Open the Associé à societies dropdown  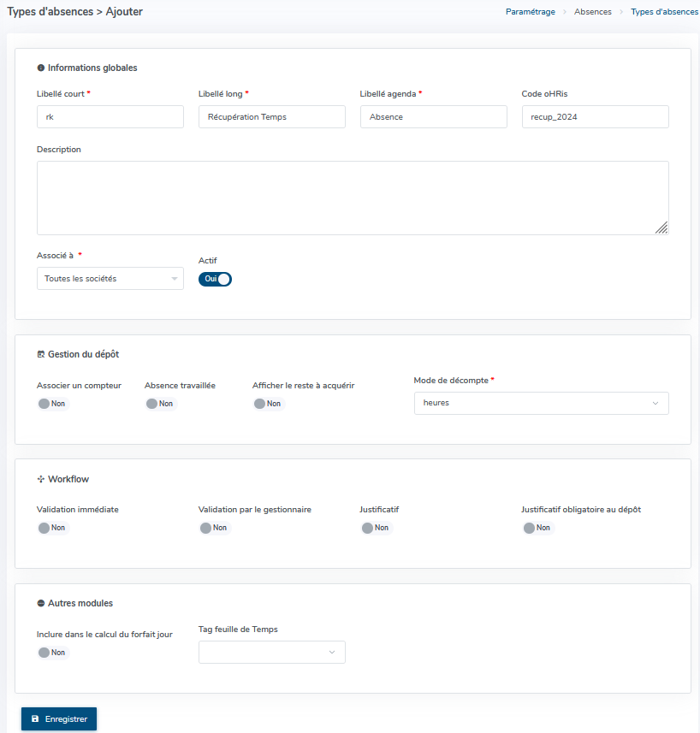[x=110, y=279]
